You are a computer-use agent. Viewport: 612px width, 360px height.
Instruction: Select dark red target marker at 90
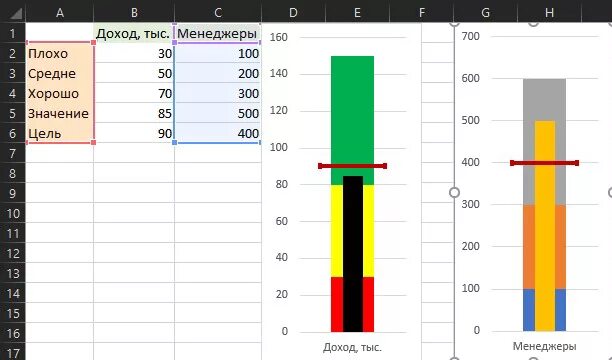coord(352,166)
